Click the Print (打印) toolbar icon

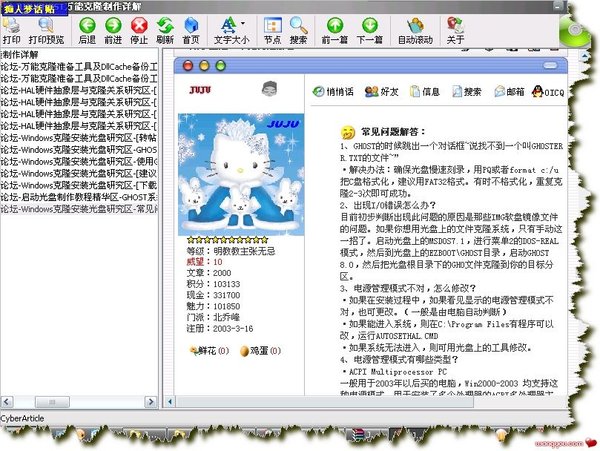click(11, 31)
